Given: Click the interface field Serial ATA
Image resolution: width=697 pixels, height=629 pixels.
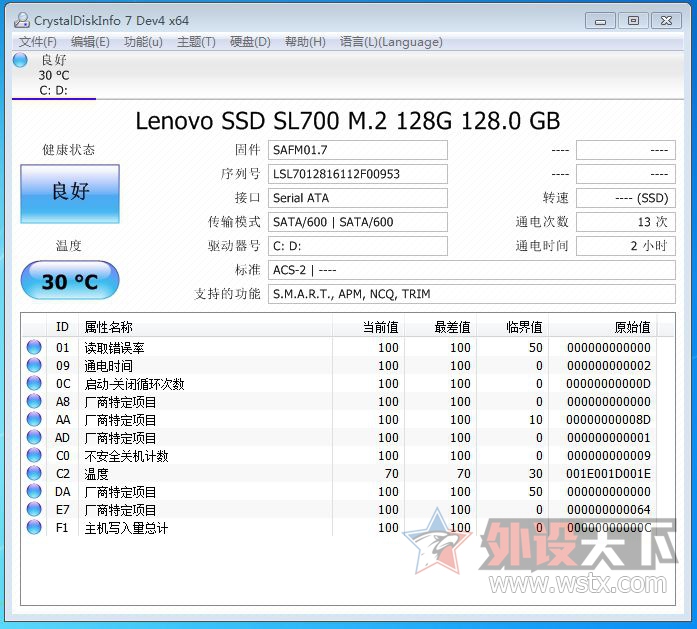Looking at the screenshot, I should (x=357, y=198).
